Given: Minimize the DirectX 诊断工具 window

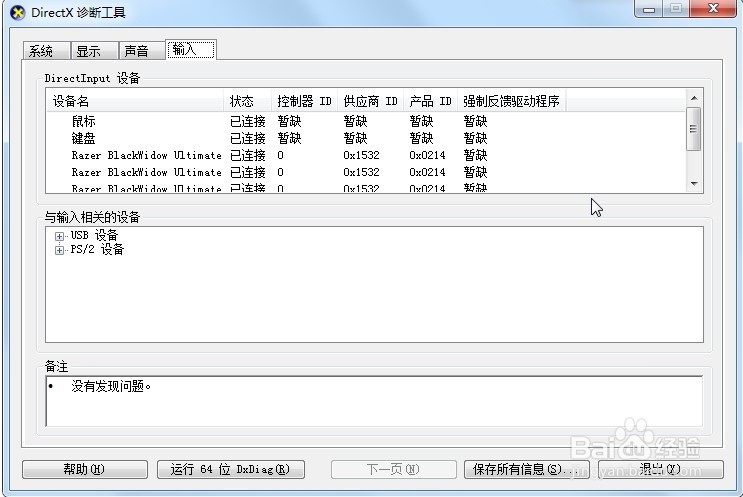Looking at the screenshot, I should pos(649,9).
